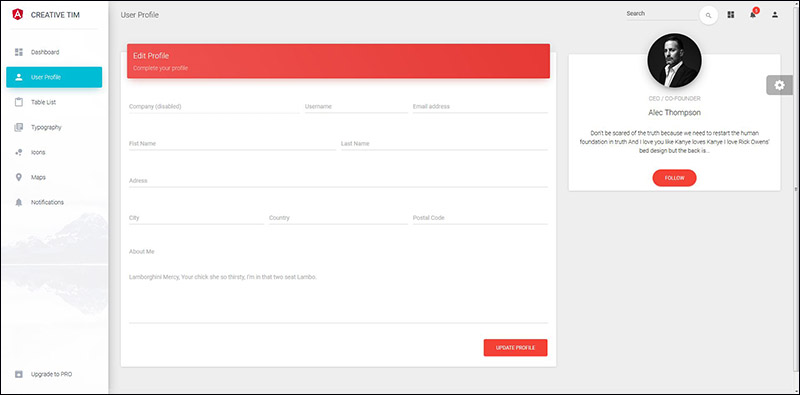Click the Maps location pin icon

[x=19, y=177]
